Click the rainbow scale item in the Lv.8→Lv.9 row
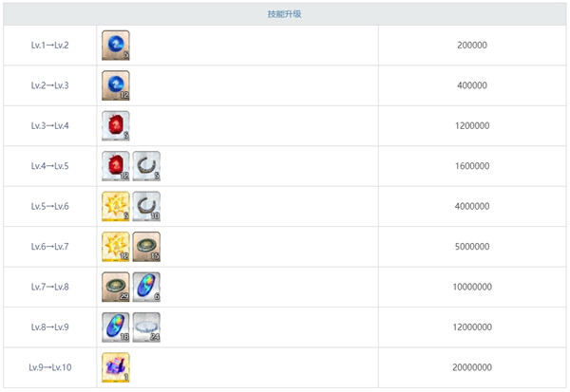The width and height of the screenshot is (570, 392). (116, 327)
